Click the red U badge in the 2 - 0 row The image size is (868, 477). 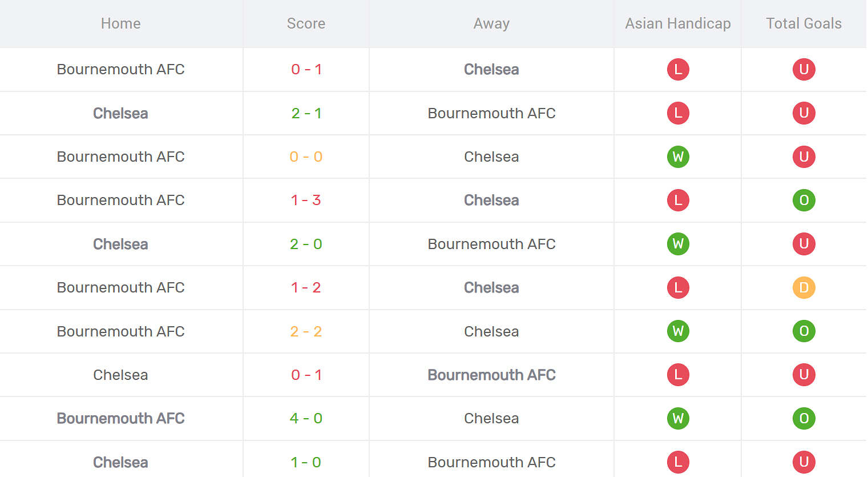pyautogui.click(x=804, y=244)
